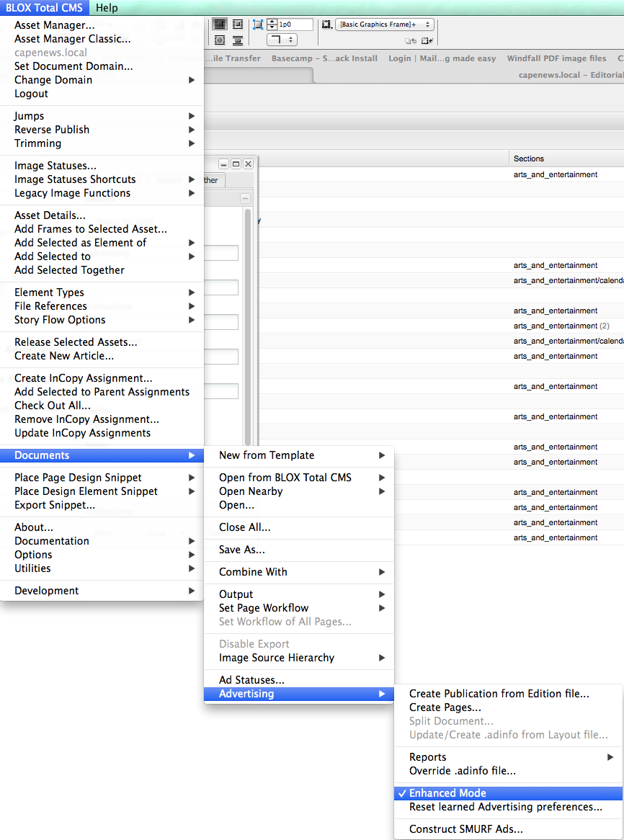Expand Legacy Image Functions submenu

102,193
